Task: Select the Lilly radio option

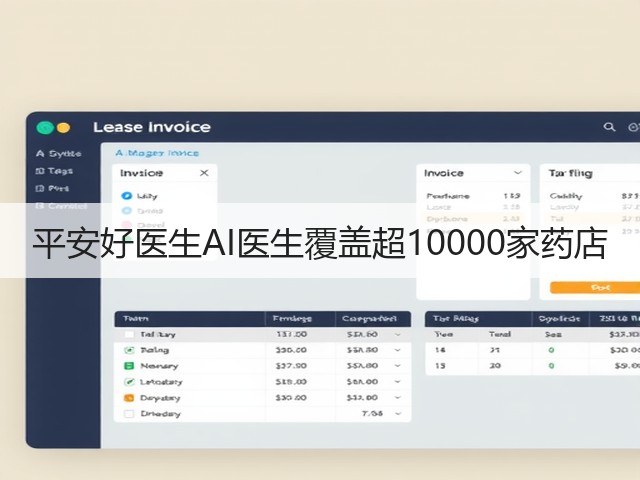Action: point(127,196)
